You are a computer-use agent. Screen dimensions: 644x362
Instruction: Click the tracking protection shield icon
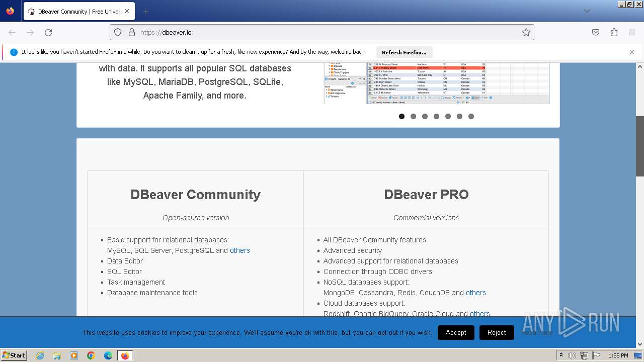click(x=118, y=32)
